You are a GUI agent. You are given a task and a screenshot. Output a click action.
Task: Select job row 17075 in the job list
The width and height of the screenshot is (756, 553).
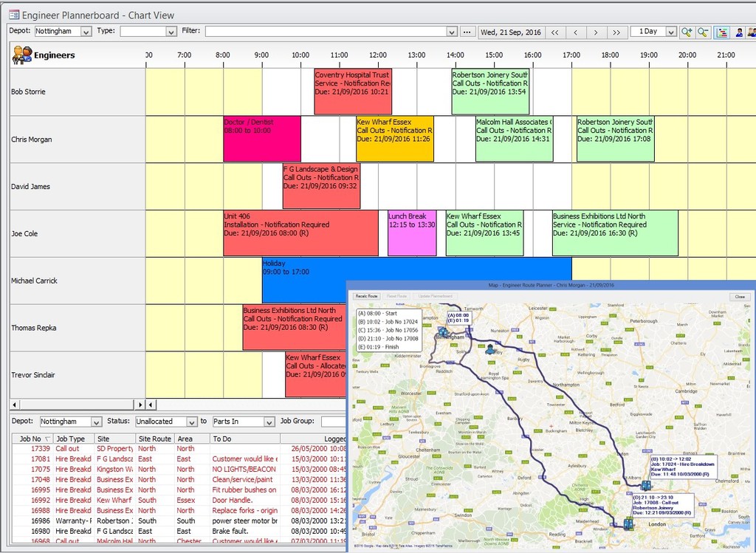[179, 469]
